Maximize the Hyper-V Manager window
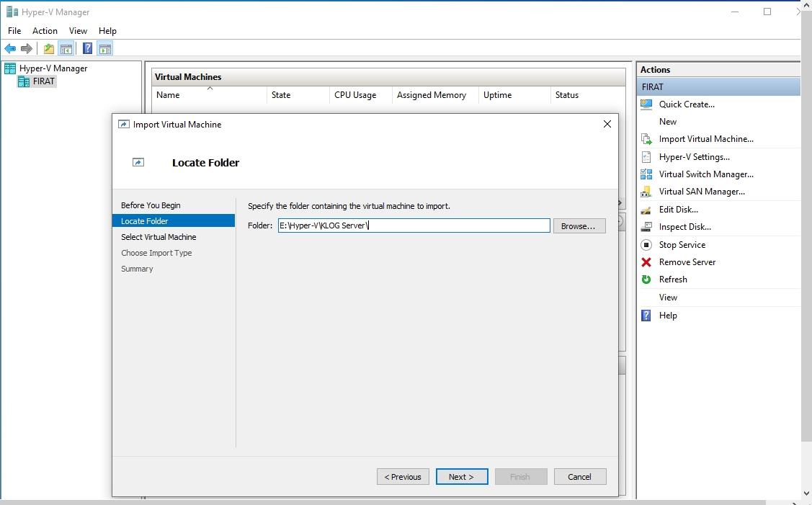This screenshot has width=812, height=505. (767, 12)
